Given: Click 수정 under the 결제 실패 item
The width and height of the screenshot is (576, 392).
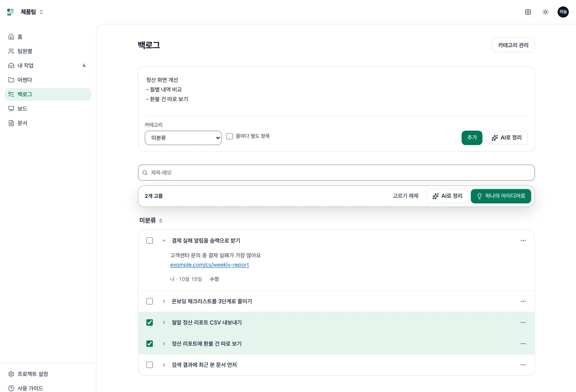Looking at the screenshot, I should pos(214,279).
